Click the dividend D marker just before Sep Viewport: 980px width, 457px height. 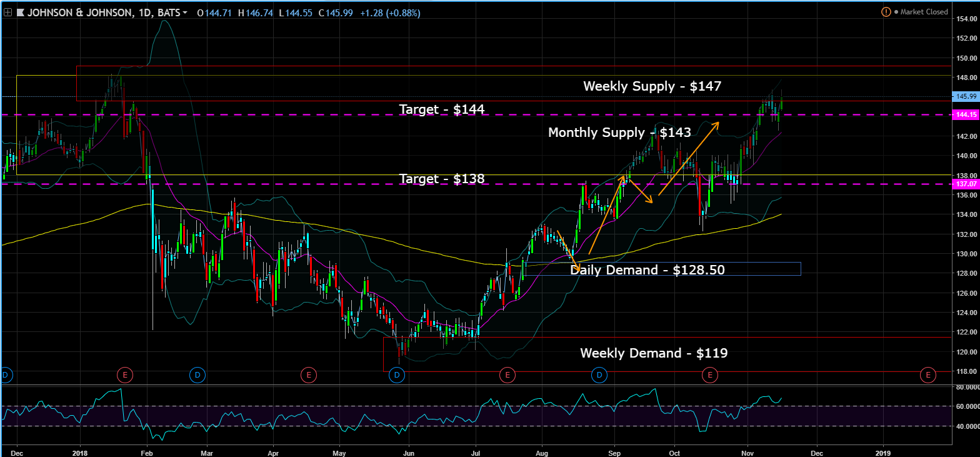click(599, 374)
